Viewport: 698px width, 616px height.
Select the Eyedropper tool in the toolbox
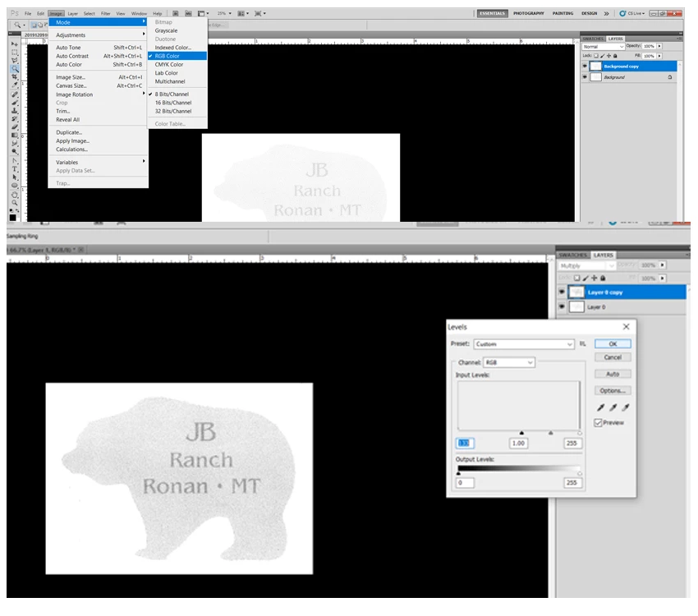coord(15,85)
